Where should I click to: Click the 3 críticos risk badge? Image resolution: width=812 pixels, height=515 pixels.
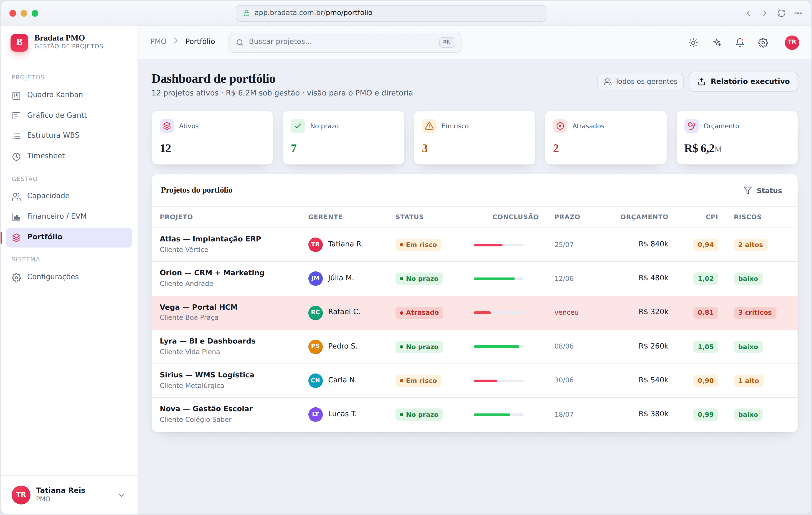pos(755,312)
